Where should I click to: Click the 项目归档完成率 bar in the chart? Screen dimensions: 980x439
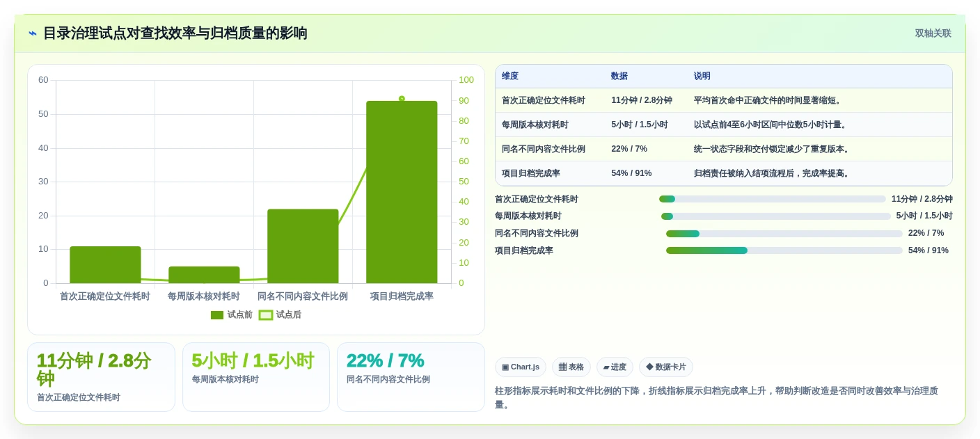[402, 192]
